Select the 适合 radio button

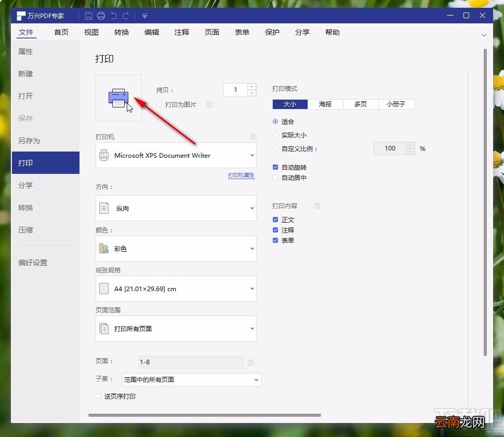point(275,121)
